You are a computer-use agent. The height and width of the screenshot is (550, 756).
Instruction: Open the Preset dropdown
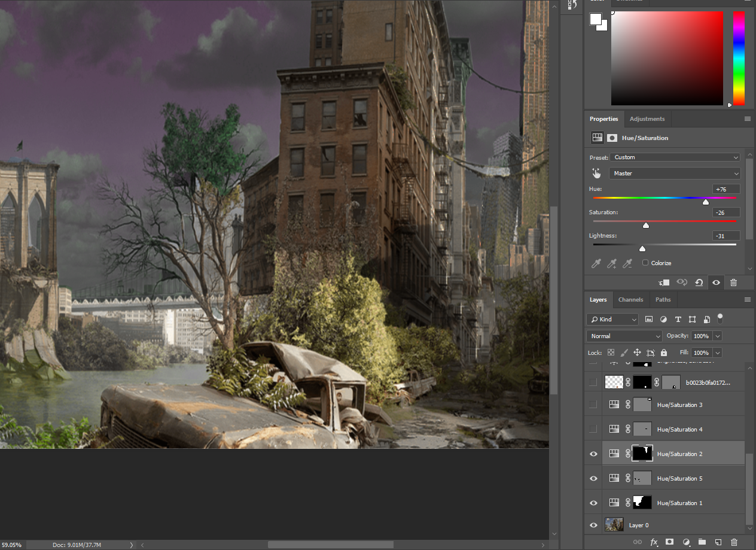pos(675,157)
